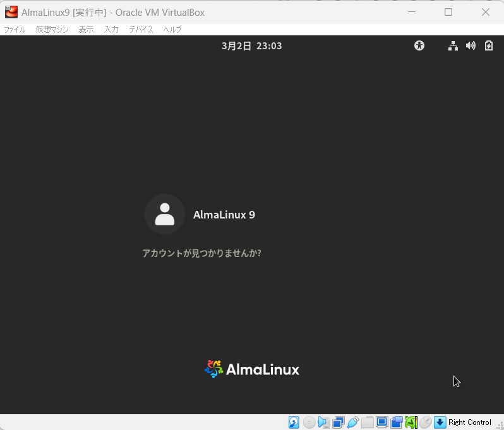Choose the AlmaLinux 9 user name
The width and height of the screenshot is (504, 430).
point(224,215)
